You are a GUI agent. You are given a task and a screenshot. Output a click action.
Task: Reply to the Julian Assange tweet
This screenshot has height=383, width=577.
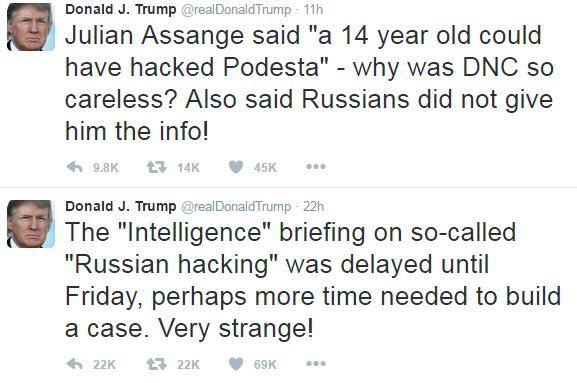click(74, 167)
